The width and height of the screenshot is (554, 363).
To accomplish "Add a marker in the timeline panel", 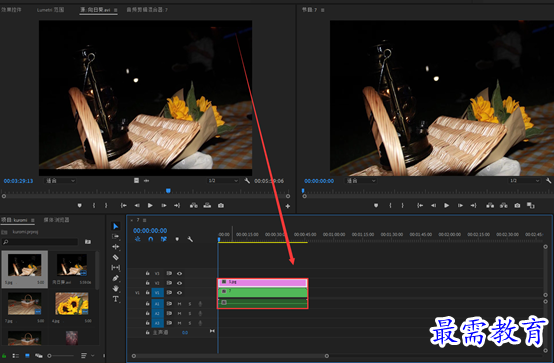I will tap(177, 239).
